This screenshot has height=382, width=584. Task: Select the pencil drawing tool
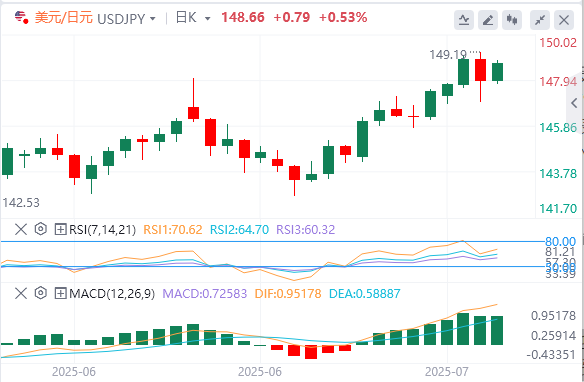pos(488,20)
